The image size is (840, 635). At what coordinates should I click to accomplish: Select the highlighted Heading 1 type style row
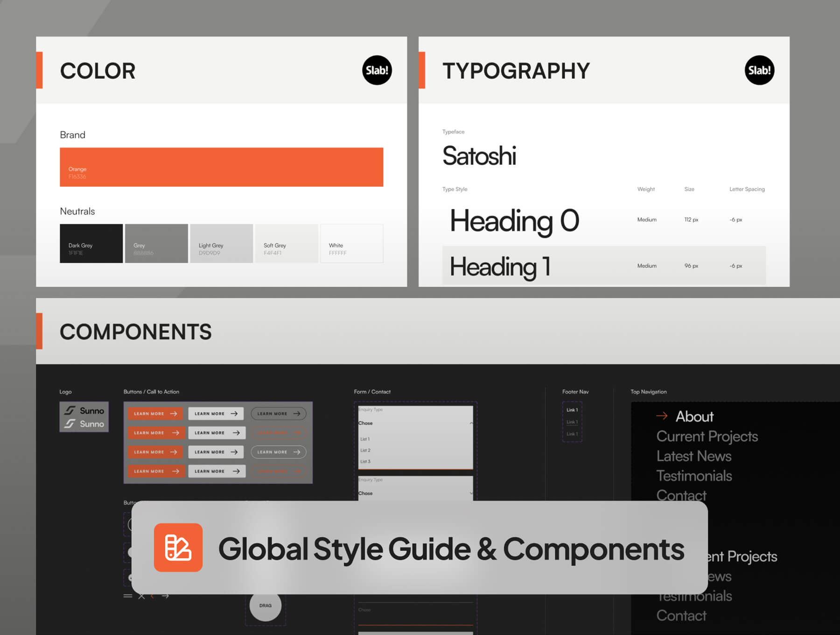(603, 266)
